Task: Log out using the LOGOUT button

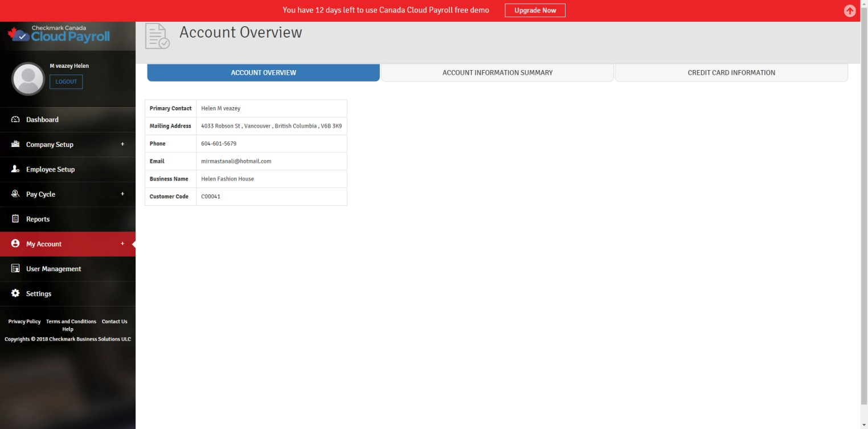Action: tap(66, 81)
